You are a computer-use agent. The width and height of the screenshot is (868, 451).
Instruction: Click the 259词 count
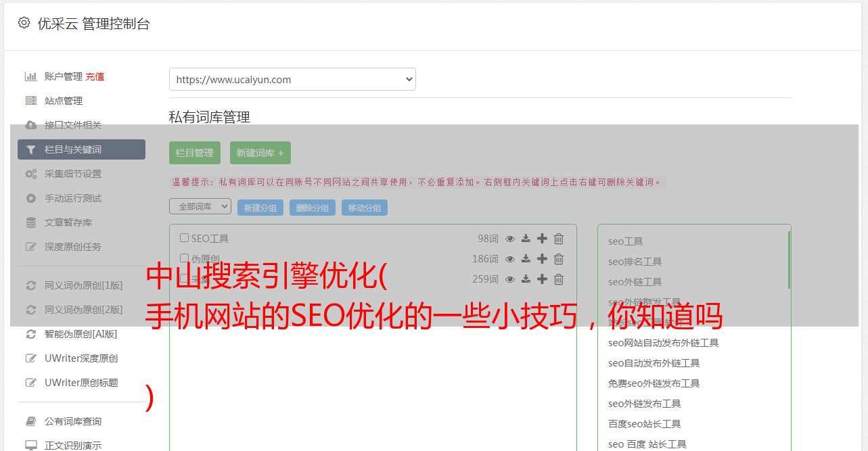[x=485, y=279]
